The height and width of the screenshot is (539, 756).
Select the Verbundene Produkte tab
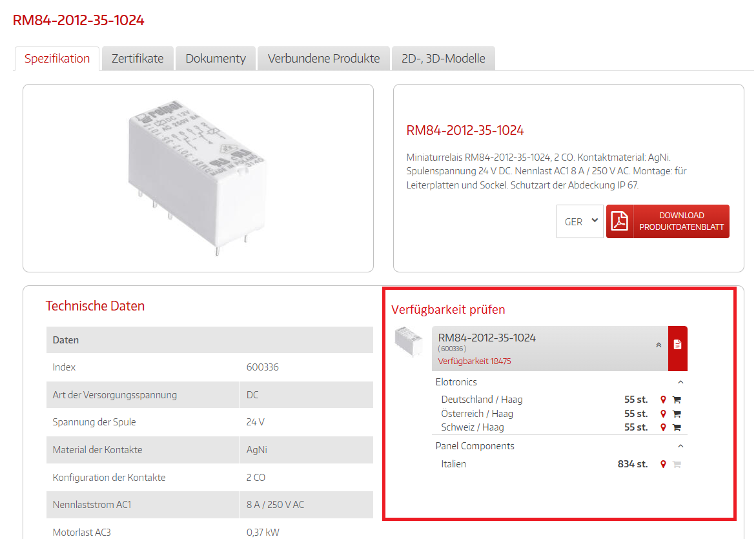coord(323,59)
